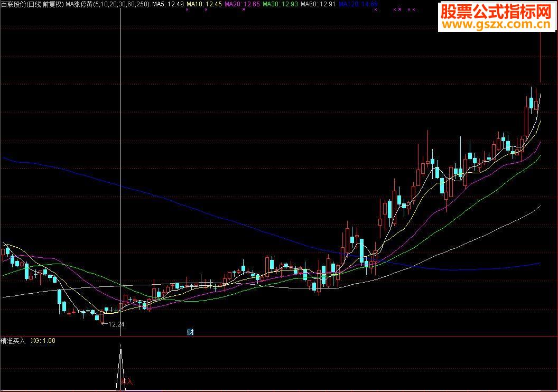Click the MA5: 12.49 value
Viewport: 558px width, 392px height.
[168, 4]
